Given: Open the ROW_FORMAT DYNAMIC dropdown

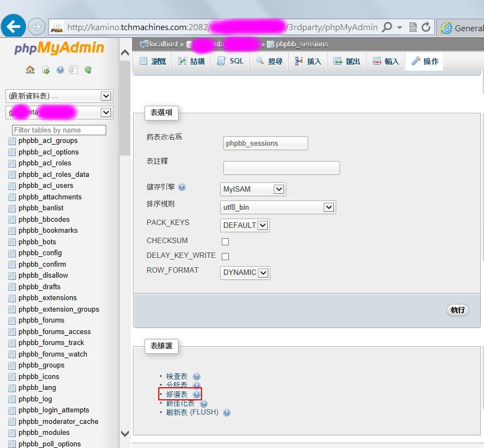Looking at the screenshot, I should [x=245, y=273].
